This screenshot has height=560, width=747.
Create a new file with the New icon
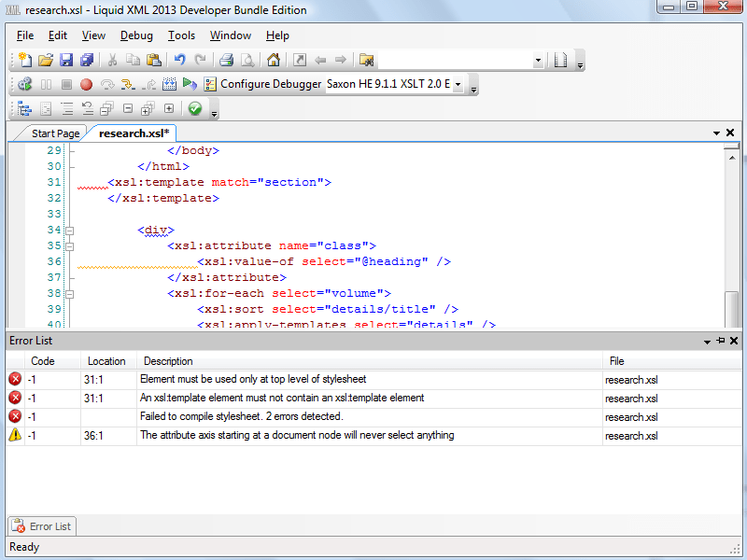pyautogui.click(x=25, y=60)
